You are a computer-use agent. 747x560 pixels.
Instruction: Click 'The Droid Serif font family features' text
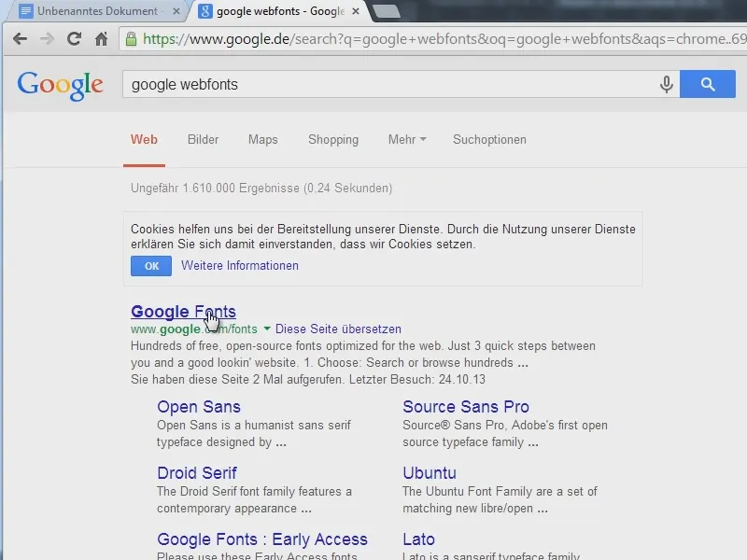[x=254, y=491]
